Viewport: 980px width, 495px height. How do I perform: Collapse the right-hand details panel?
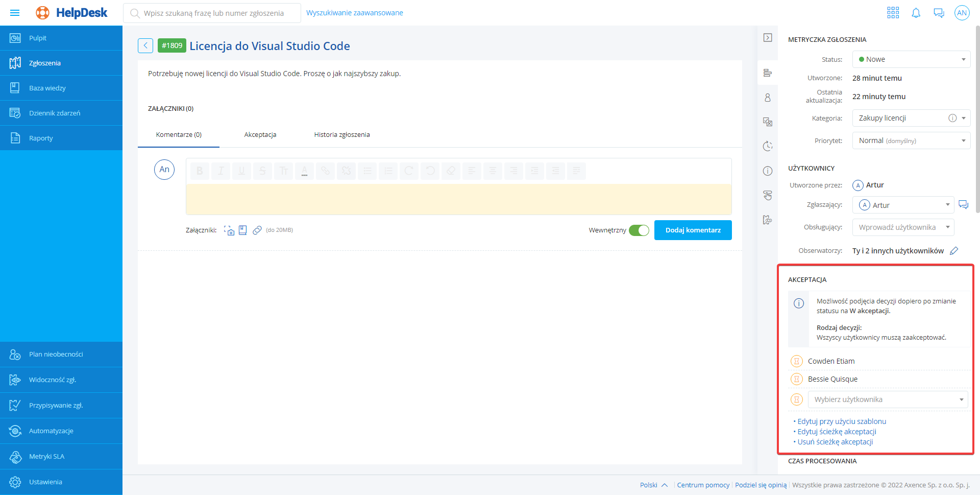click(x=768, y=38)
